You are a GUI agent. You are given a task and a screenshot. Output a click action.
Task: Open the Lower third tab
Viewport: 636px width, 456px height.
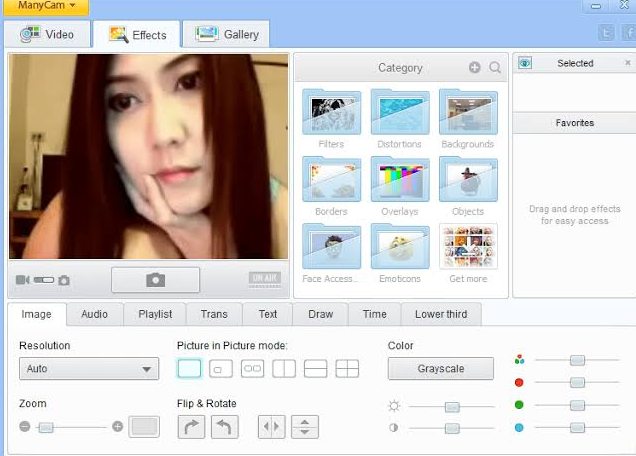pos(441,314)
